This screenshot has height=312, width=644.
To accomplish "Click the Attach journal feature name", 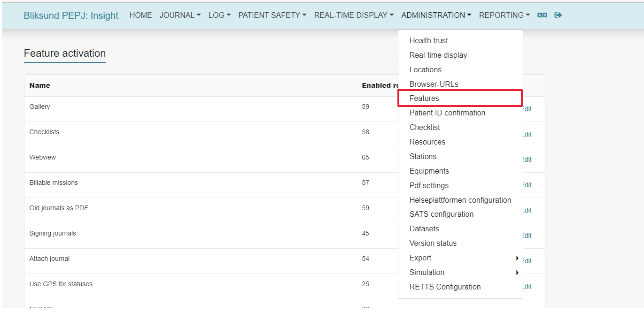I will 49,259.
